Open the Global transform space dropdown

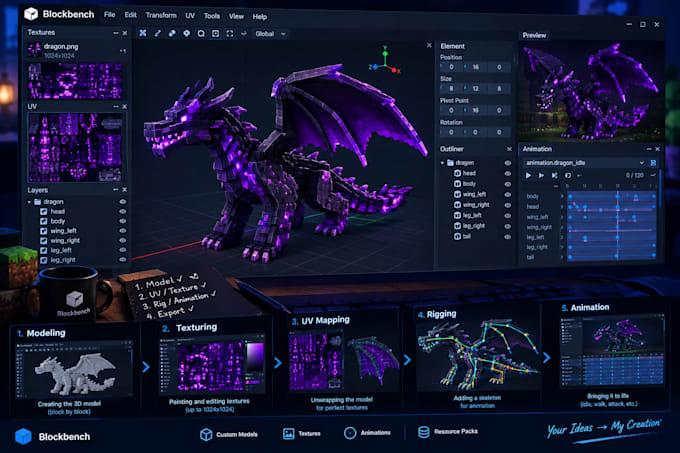click(x=271, y=33)
